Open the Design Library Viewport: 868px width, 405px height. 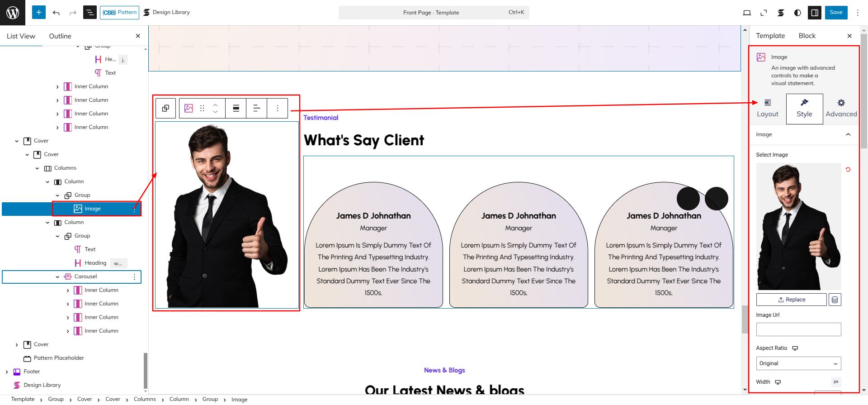167,12
